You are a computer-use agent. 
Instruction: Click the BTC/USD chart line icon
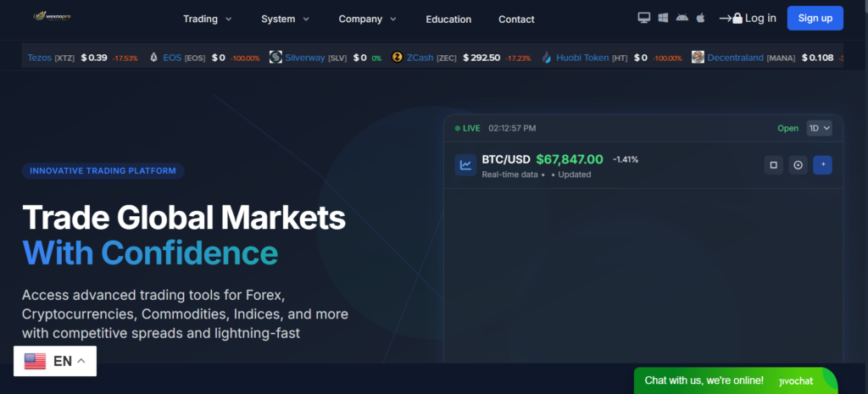click(465, 165)
